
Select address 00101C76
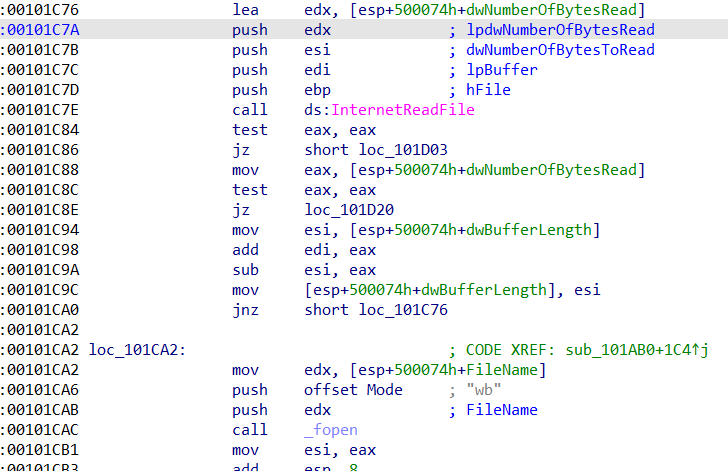pos(43,10)
